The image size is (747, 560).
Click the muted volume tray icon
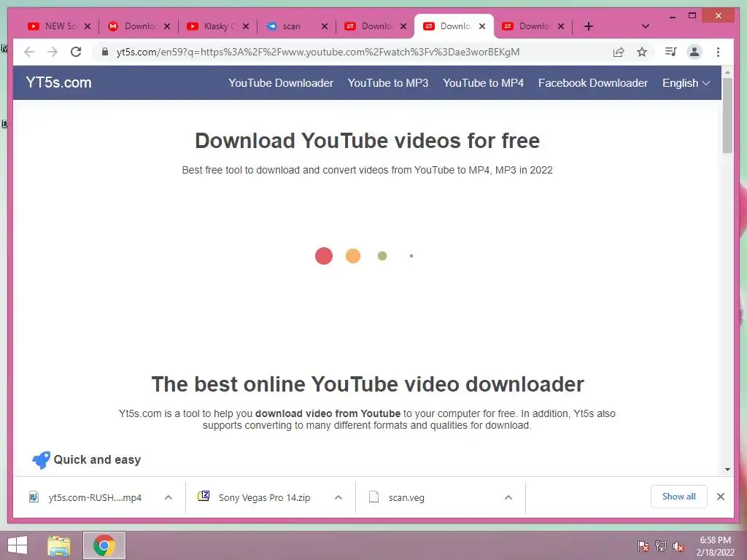click(678, 546)
